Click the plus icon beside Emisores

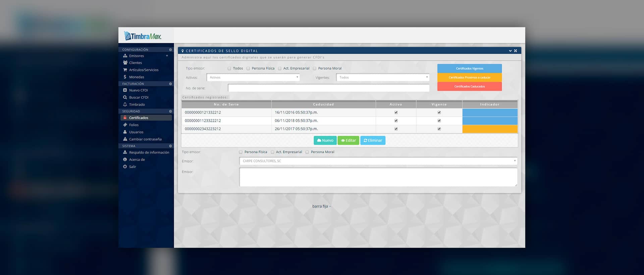[x=167, y=56]
